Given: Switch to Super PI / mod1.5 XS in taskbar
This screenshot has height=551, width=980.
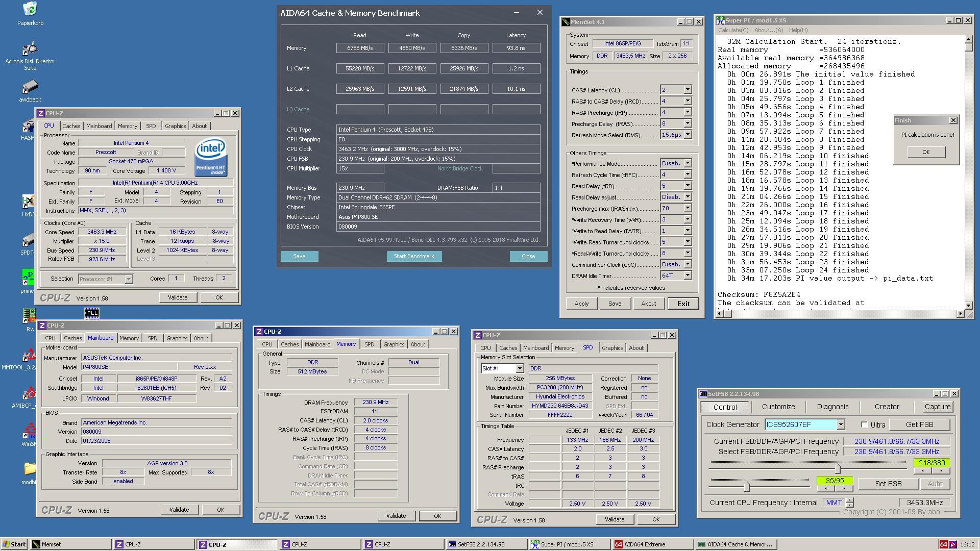Looking at the screenshot, I should pos(569,544).
